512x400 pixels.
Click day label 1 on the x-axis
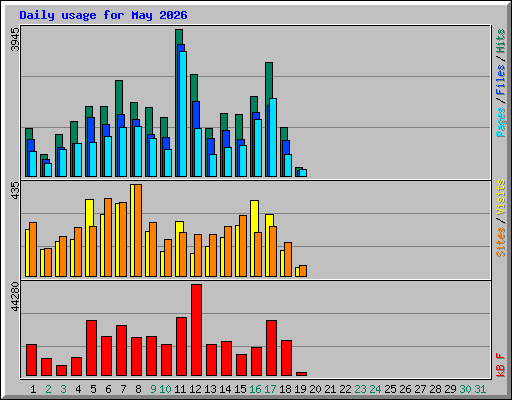[33, 389]
